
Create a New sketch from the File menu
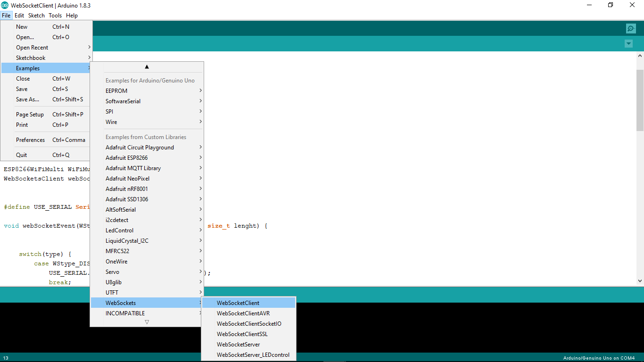point(22,26)
